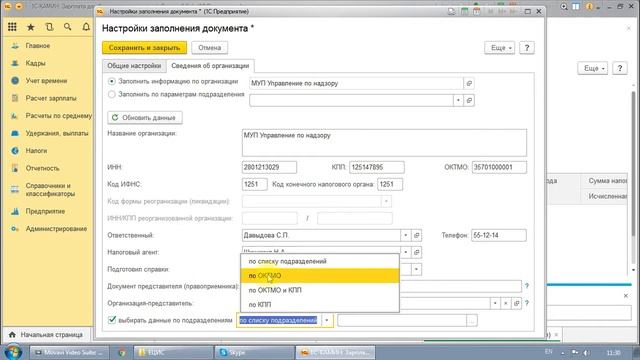The height and width of the screenshot is (360, 640).
Task: Choose по КПП option
Action: coord(320,304)
